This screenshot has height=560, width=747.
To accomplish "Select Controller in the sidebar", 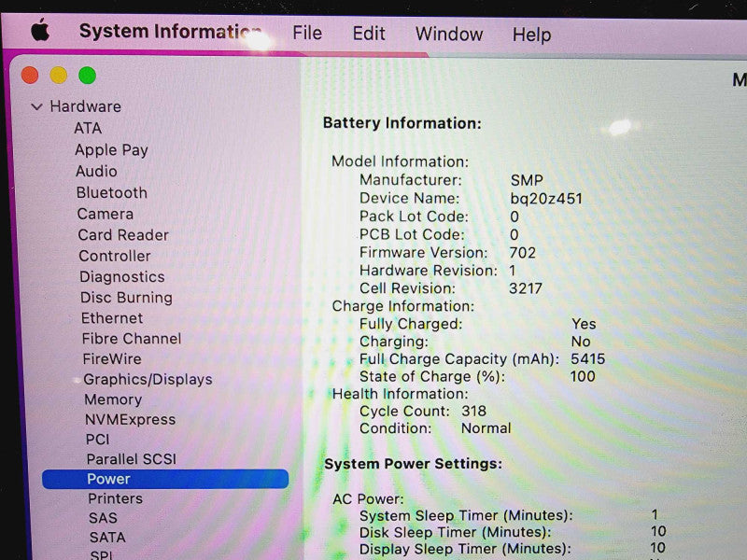I will (115, 256).
